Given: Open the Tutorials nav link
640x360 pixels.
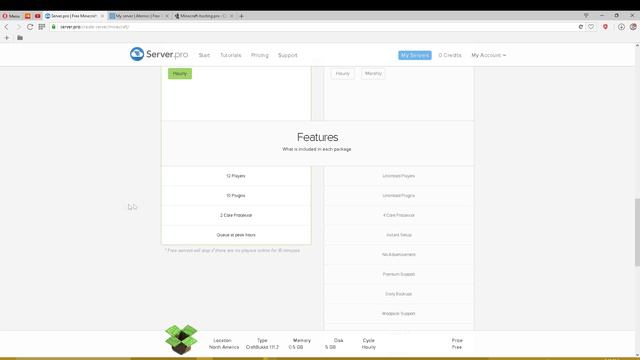Looking at the screenshot, I should tap(231, 55).
